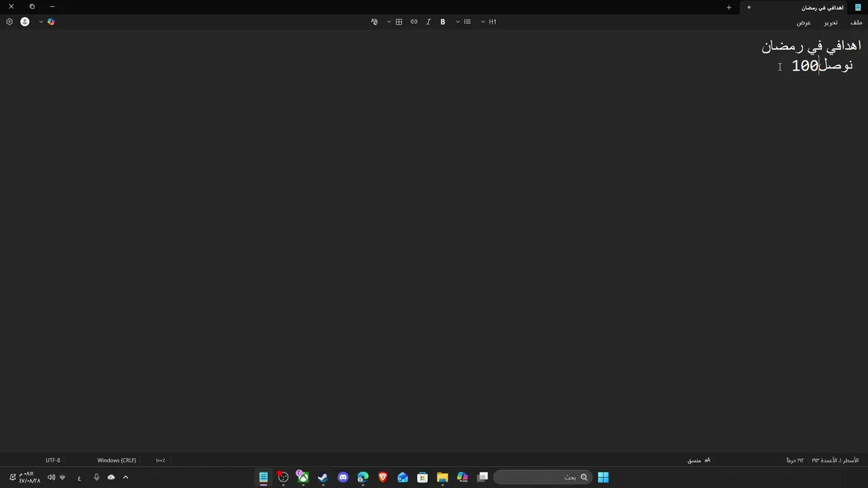This screenshot has width=868, height=488.
Task: Open Microsoft Edge from the taskbar
Action: 363,477
